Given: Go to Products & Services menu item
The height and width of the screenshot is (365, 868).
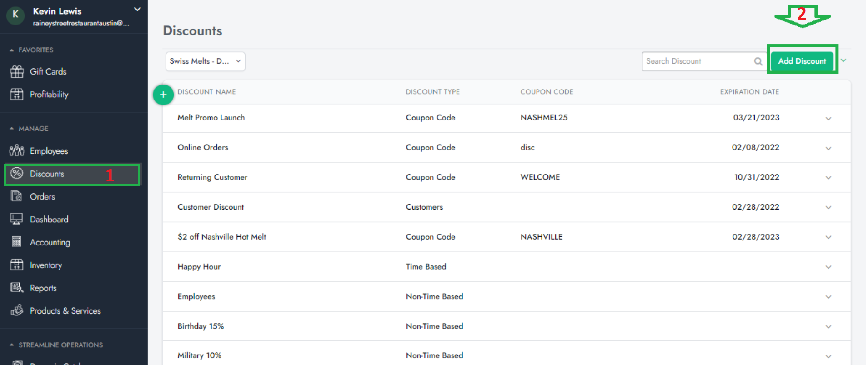Looking at the screenshot, I should 65,310.
